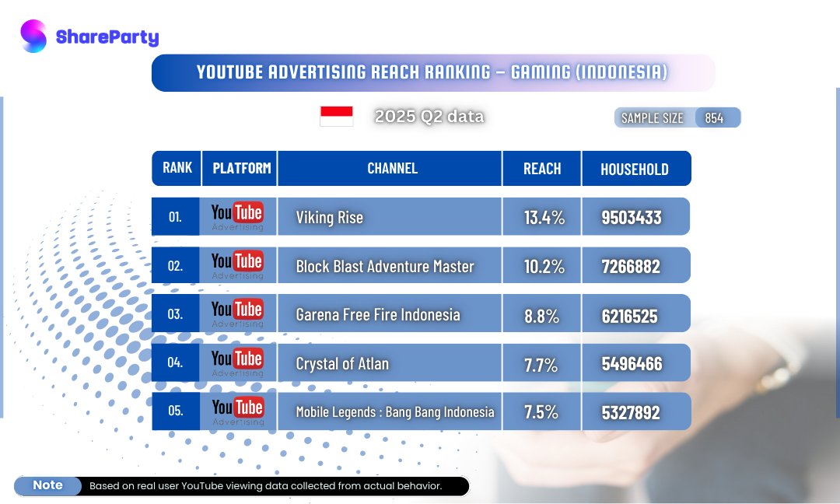Toggle the SAMPLE SIZE badge
This screenshot has height=504, width=840.
point(652,117)
